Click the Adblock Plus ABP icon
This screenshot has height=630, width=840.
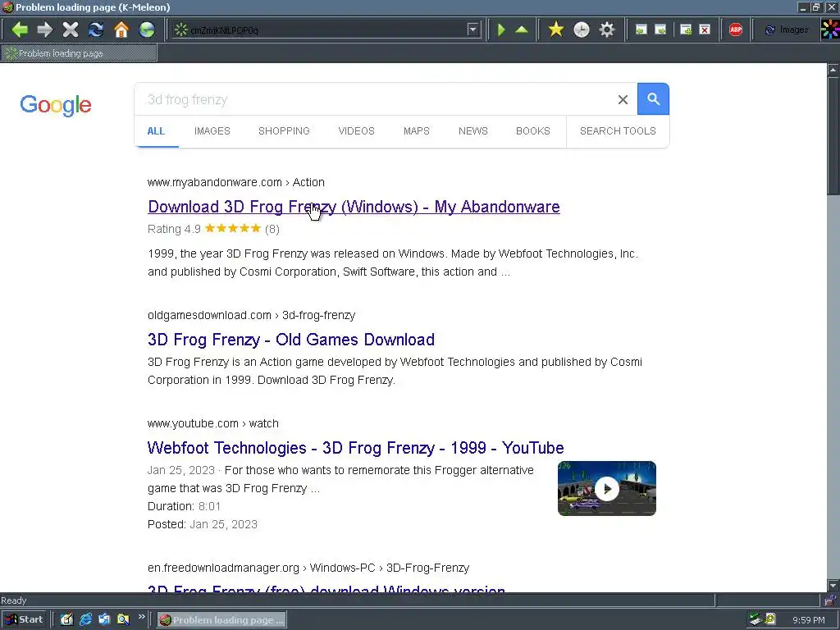coord(736,30)
